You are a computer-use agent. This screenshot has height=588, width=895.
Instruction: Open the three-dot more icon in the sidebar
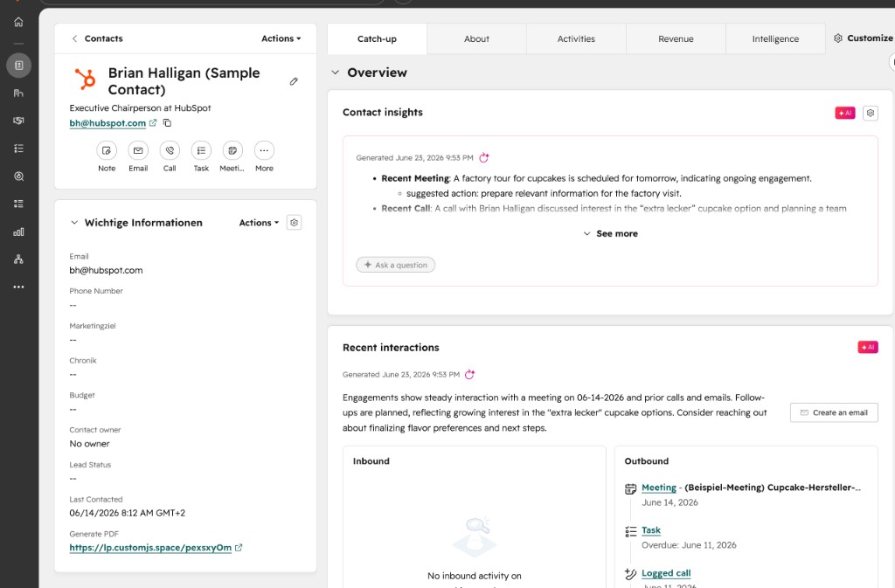point(18,287)
